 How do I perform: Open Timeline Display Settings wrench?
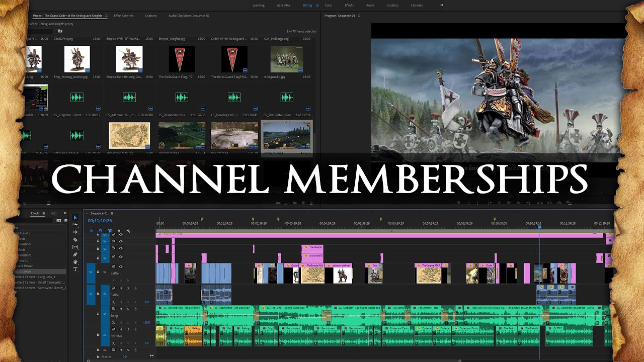(128, 231)
